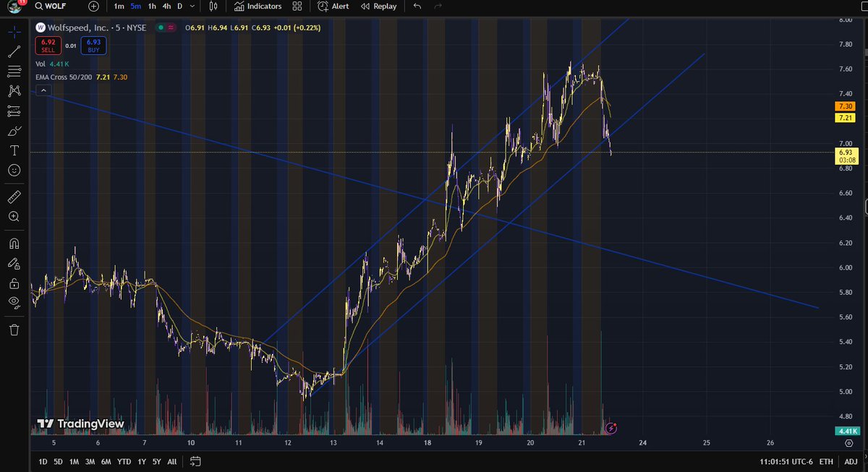Toggle ETH extended trading hours session
868x472 pixels.
[x=827, y=461]
